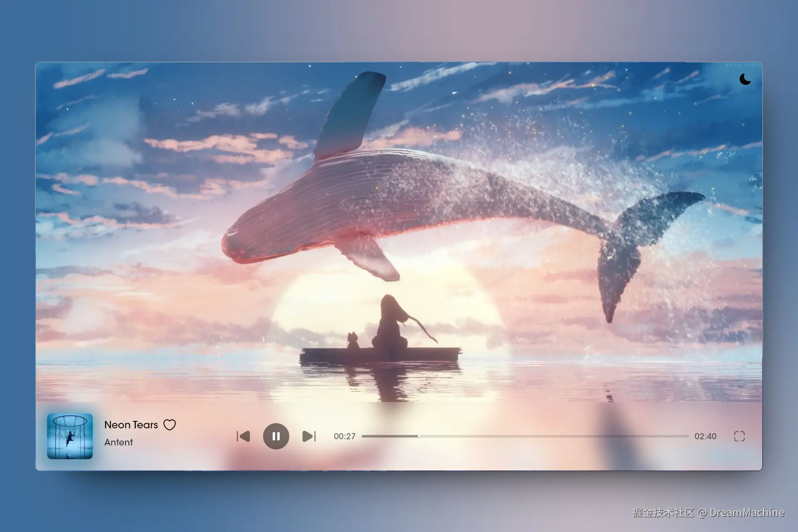Image resolution: width=798 pixels, height=532 pixels.
Task: Click the Neon Tears song title
Action: tap(131, 425)
